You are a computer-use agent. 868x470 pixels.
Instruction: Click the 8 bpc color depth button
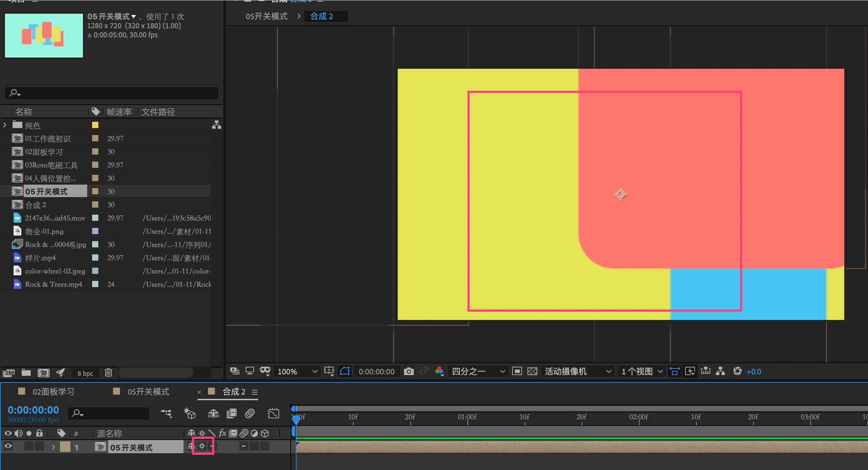pyautogui.click(x=85, y=373)
